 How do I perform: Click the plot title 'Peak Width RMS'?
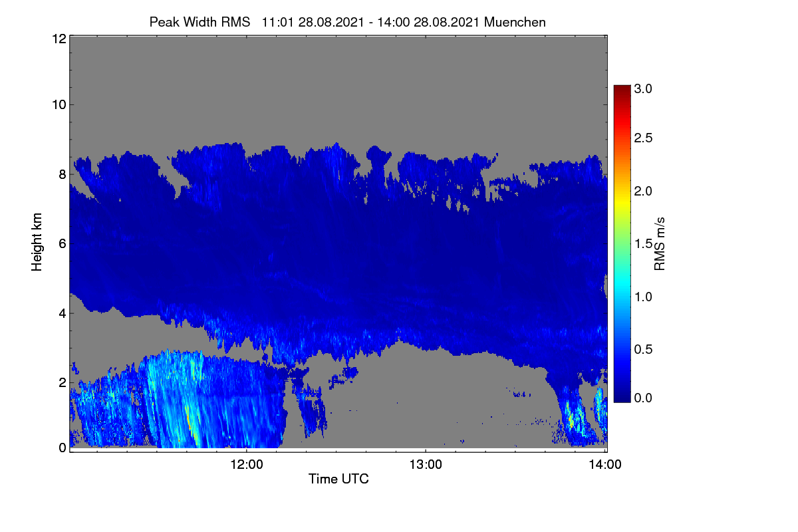pos(199,22)
